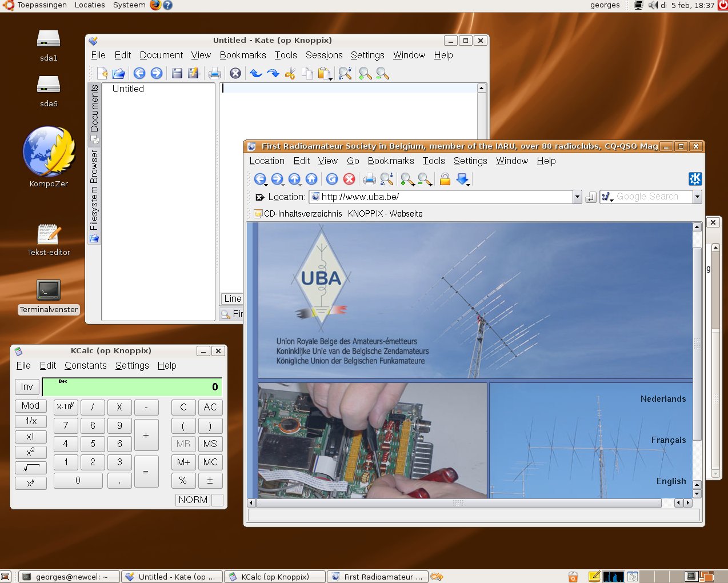Expand the Location URL history dropdown
Screen dimensions: 728x583
[577, 197]
